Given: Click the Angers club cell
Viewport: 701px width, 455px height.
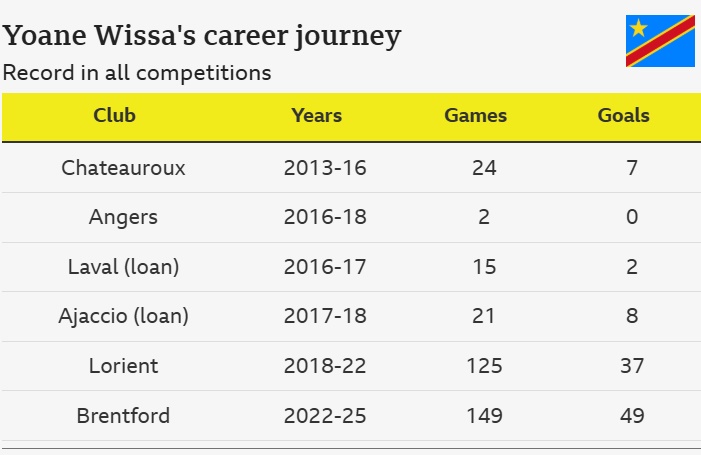Looking at the screenshot, I should tap(123, 218).
